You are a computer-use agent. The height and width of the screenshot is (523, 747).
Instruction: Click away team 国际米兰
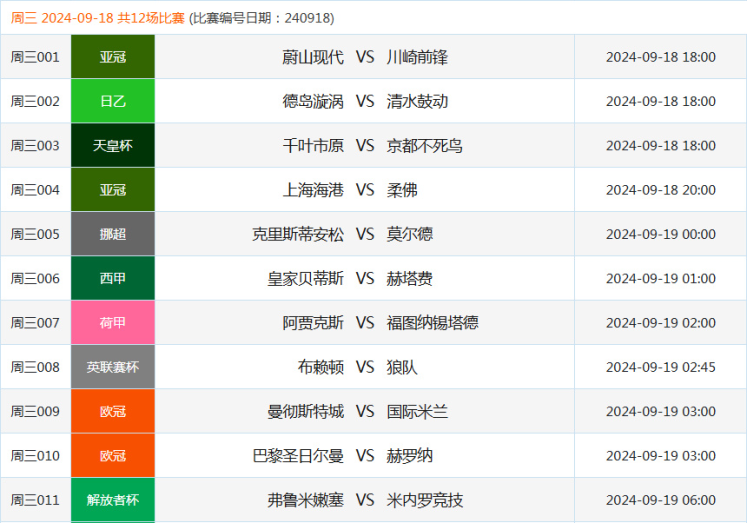pos(417,412)
